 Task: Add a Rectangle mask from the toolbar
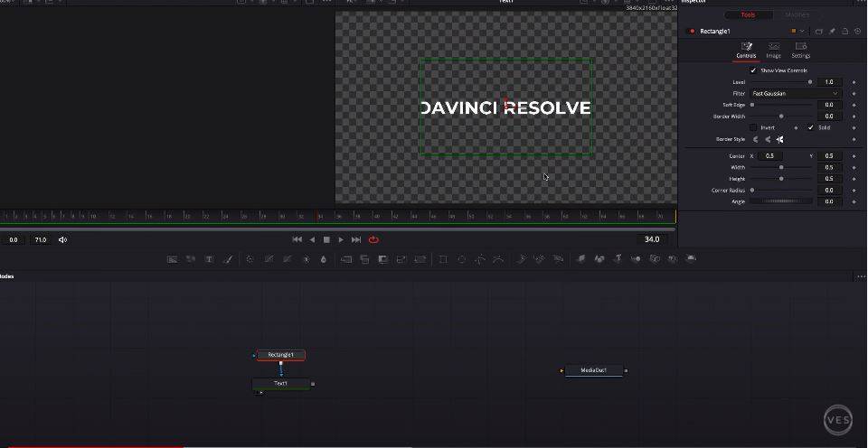(443, 259)
